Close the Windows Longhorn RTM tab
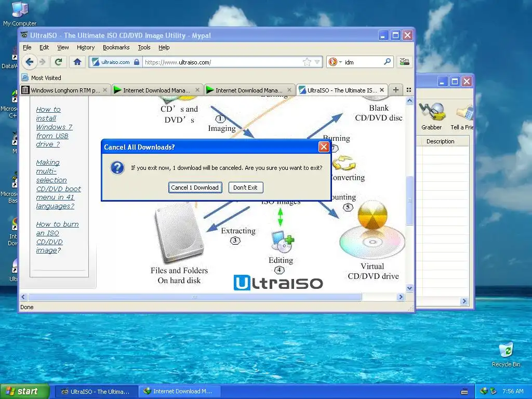The width and height of the screenshot is (532, 399). [x=105, y=90]
